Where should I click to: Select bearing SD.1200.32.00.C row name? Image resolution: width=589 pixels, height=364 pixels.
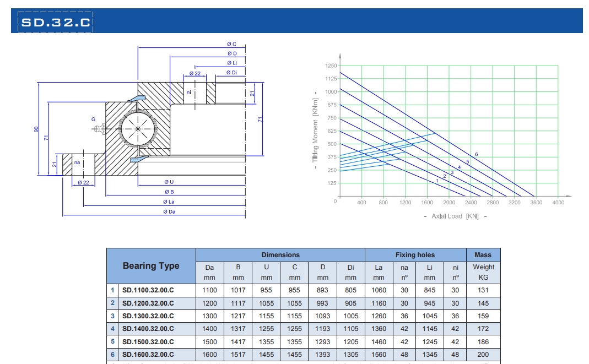coord(148,303)
